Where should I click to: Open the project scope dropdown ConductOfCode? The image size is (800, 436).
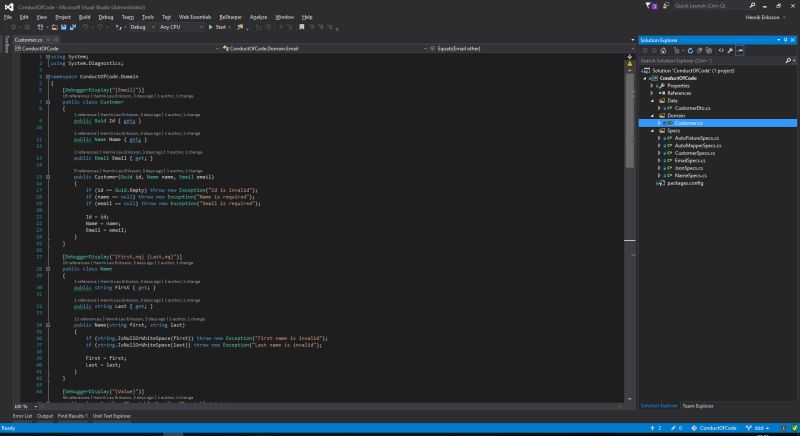tap(117, 48)
